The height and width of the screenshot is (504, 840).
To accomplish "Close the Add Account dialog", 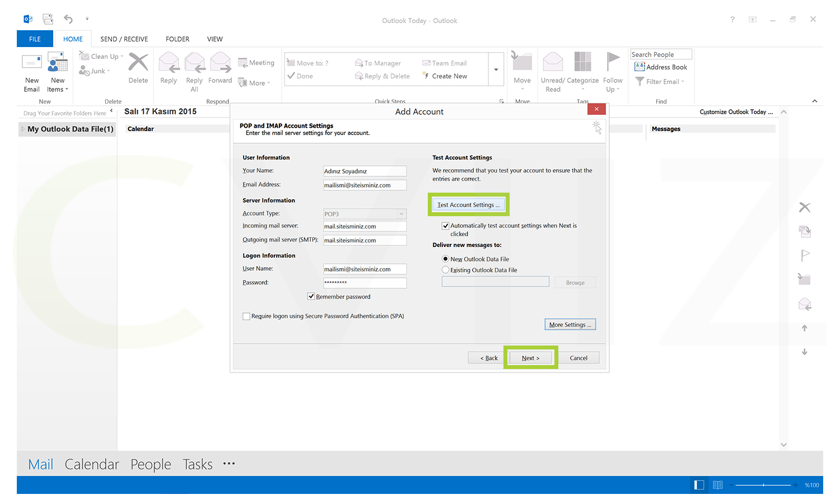I will (596, 109).
